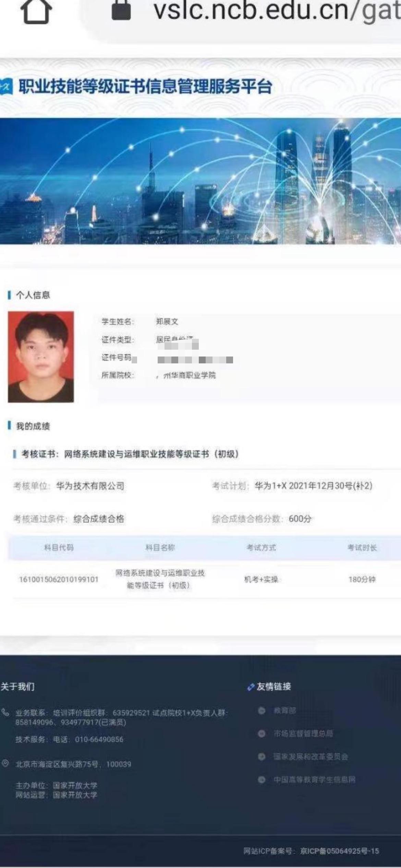Click the 科目代码 column header

(59, 547)
